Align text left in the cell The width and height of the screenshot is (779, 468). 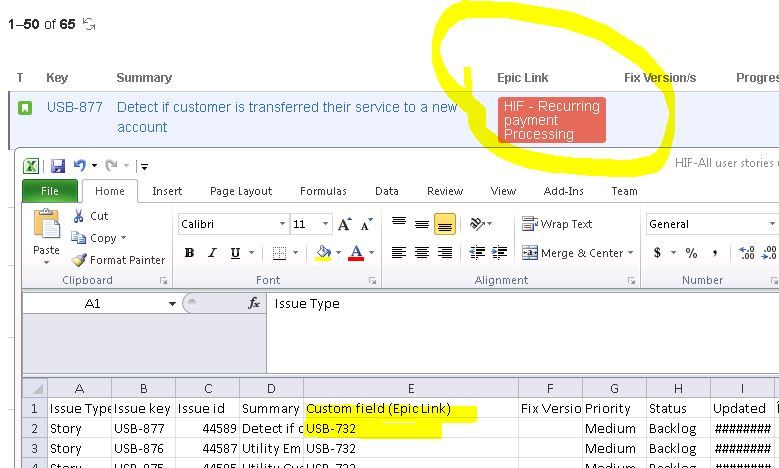pos(399,253)
